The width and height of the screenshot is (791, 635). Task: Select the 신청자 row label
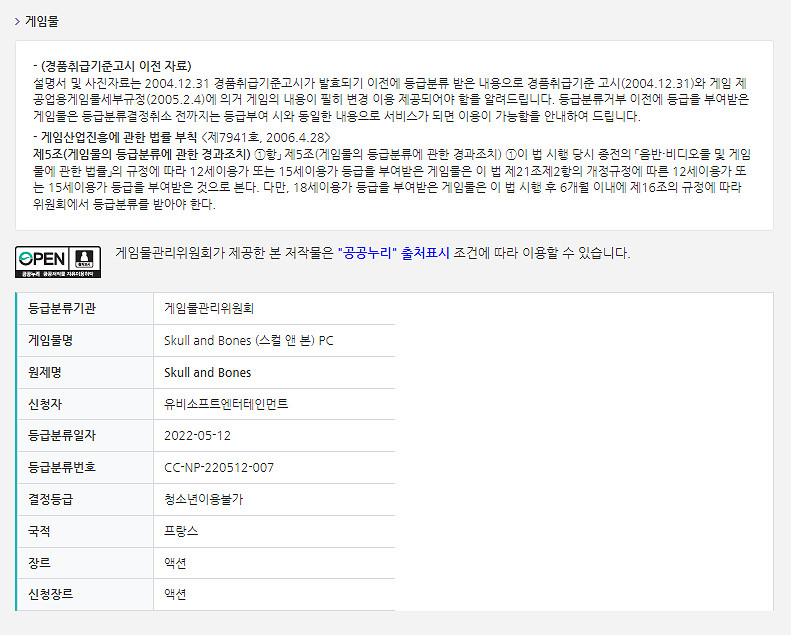(x=45, y=404)
